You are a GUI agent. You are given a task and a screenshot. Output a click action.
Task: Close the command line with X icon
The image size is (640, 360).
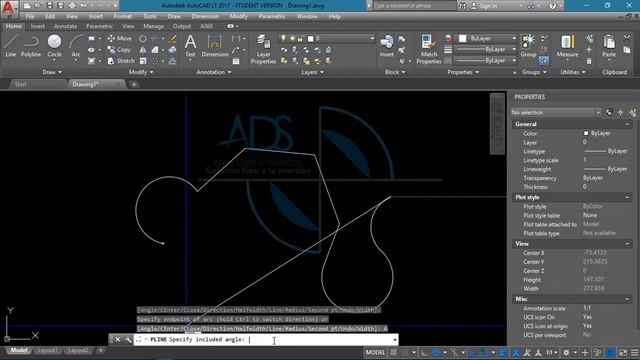pyautogui.click(x=117, y=340)
